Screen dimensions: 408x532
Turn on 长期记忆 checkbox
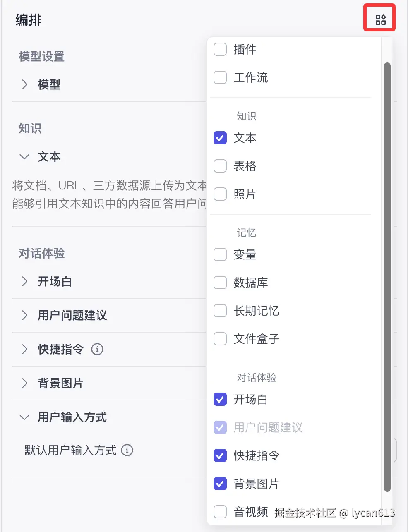click(220, 311)
